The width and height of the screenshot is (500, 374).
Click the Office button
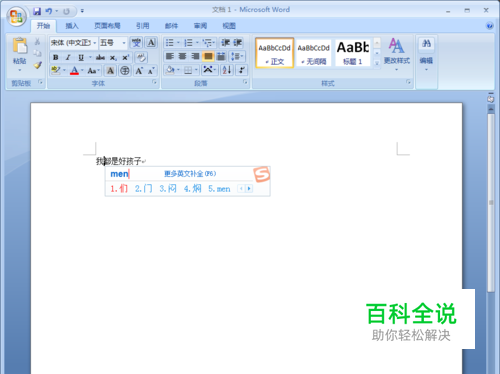pyautogui.click(x=16, y=16)
